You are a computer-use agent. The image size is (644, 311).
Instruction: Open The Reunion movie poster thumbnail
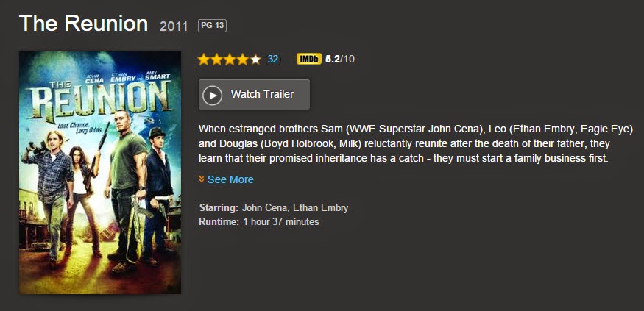click(x=100, y=172)
